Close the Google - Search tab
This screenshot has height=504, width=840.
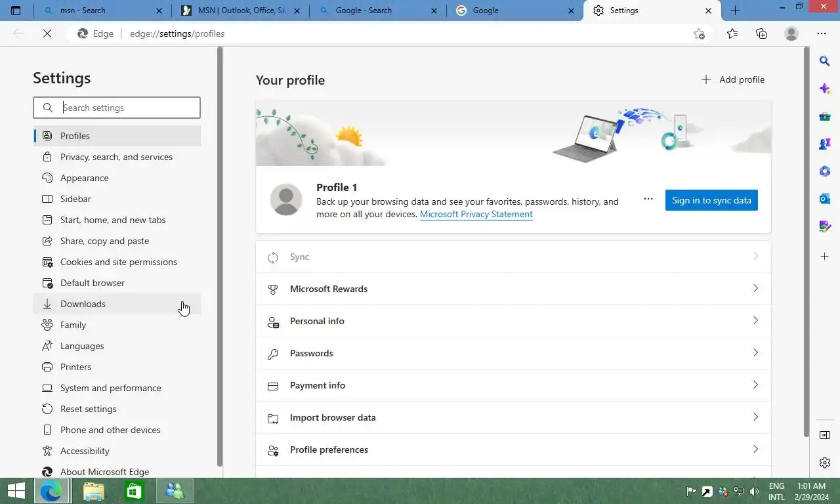tap(434, 10)
